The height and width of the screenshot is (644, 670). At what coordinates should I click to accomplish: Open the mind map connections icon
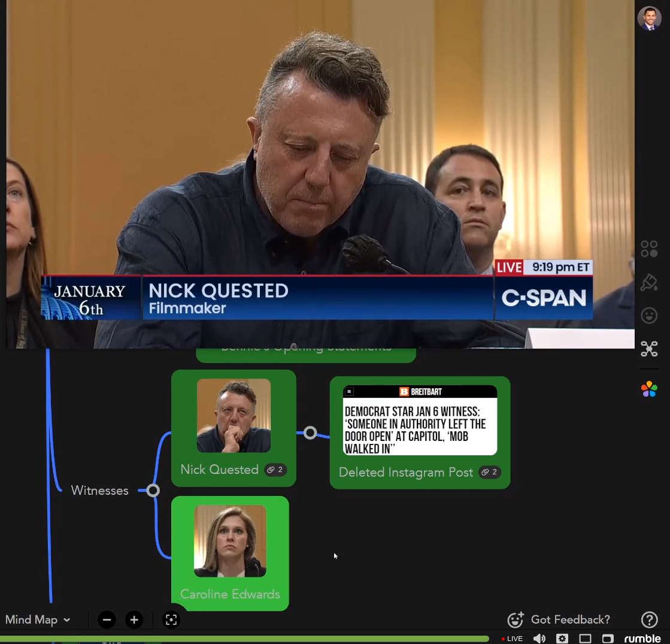[649, 349]
